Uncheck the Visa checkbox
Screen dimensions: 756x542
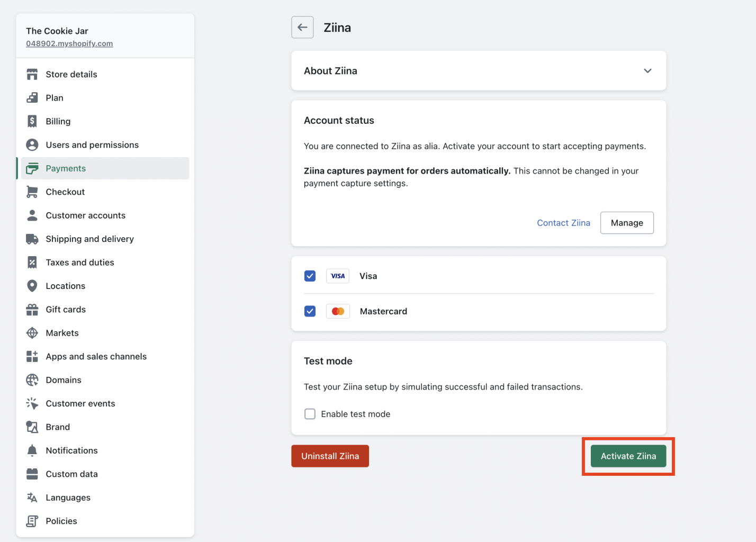point(310,276)
